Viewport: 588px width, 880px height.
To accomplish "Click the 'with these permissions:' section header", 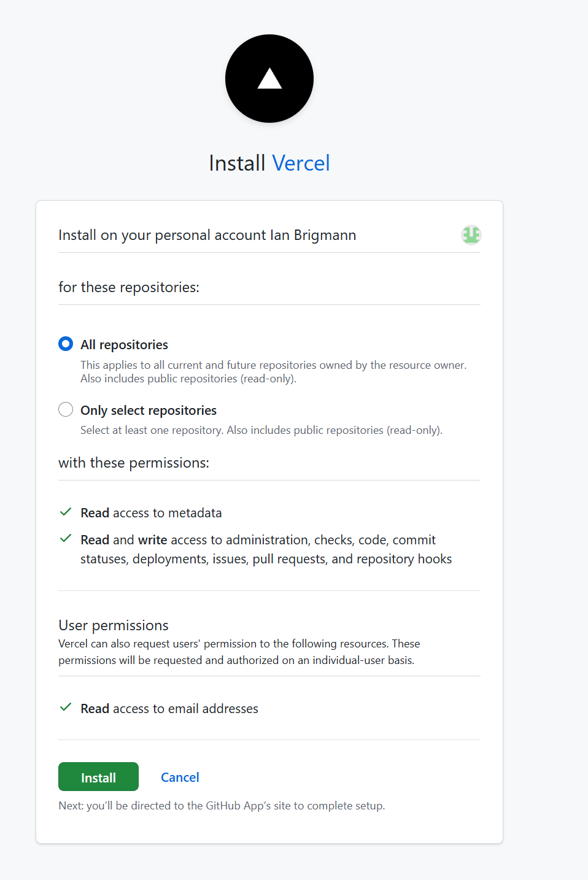I will pyautogui.click(x=134, y=462).
